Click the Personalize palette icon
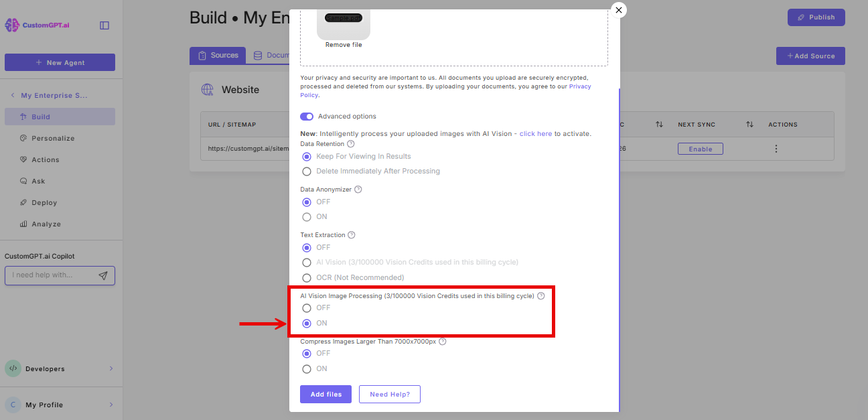Screen dimensions: 868x420 click(23, 138)
